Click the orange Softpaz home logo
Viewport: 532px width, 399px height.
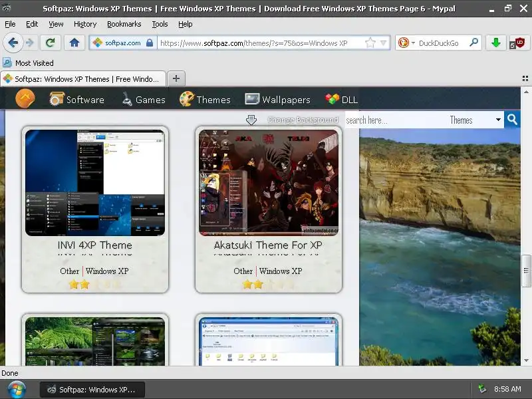25,98
